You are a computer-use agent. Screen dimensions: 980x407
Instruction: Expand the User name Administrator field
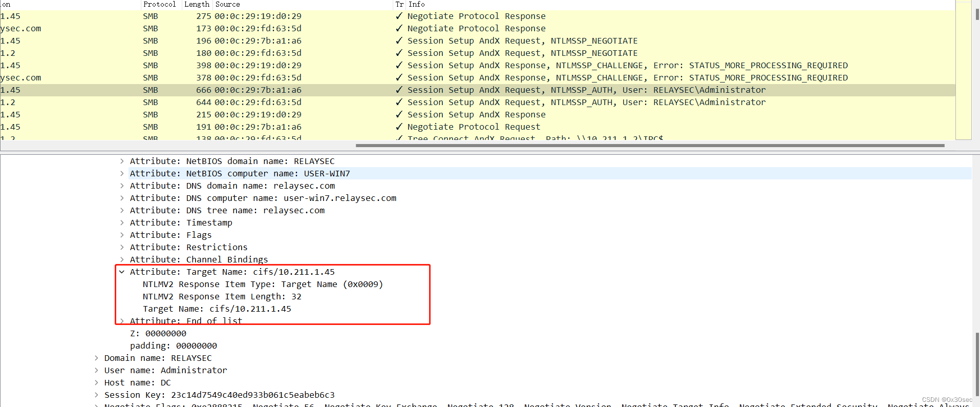[96, 370]
